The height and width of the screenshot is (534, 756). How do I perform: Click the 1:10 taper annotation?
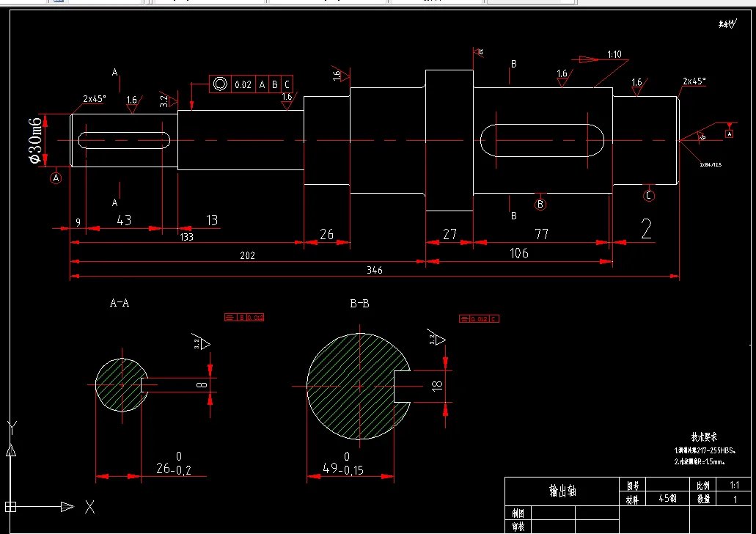coord(614,54)
